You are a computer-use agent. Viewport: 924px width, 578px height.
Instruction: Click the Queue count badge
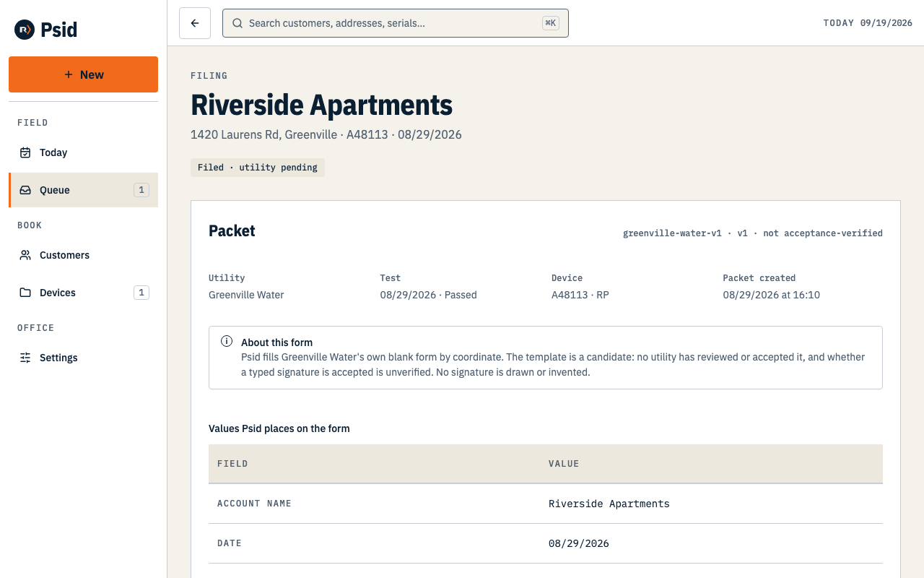(x=141, y=190)
